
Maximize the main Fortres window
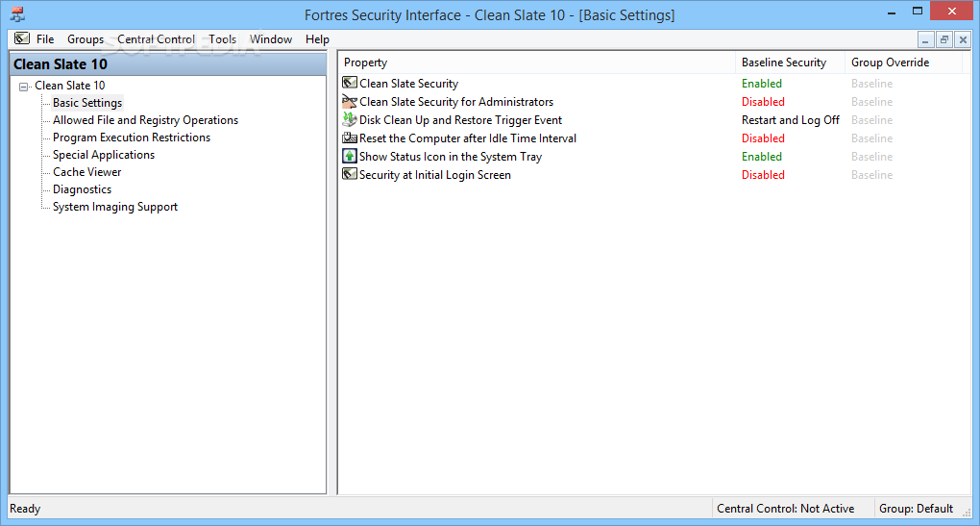(918, 12)
